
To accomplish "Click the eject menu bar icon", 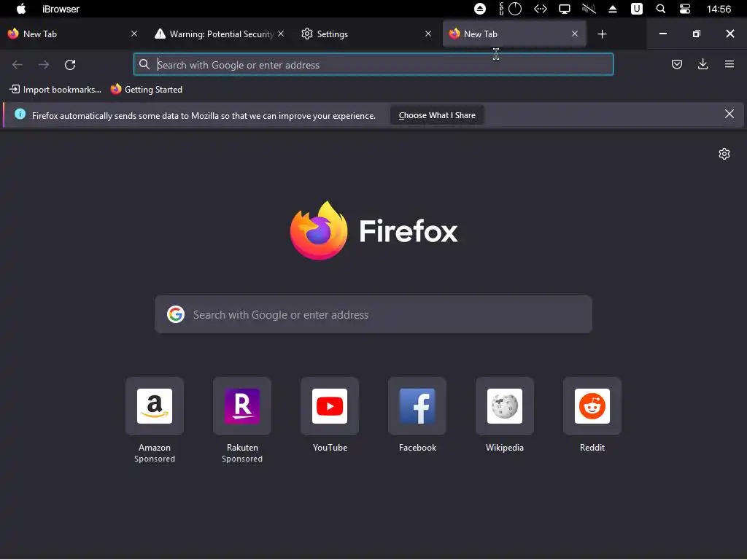I will (613, 9).
